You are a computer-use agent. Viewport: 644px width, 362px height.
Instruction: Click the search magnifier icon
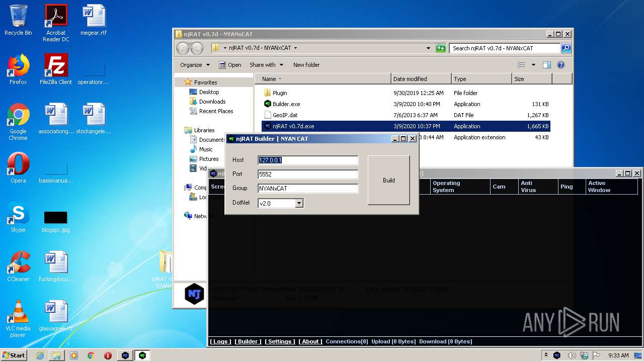tap(566, 48)
